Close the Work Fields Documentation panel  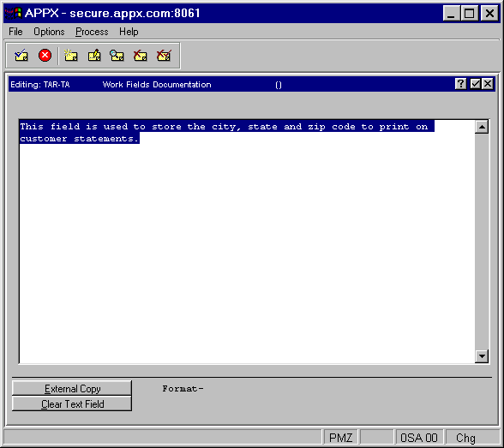click(x=488, y=84)
